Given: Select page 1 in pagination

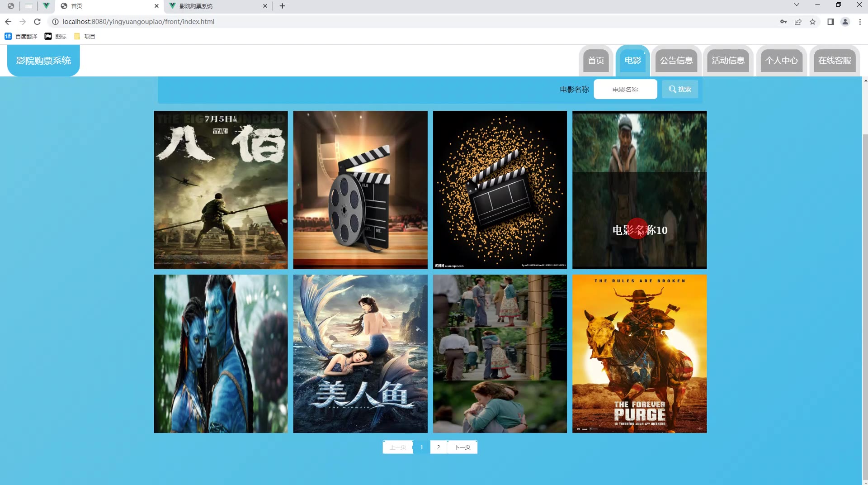Looking at the screenshot, I should coord(421,447).
